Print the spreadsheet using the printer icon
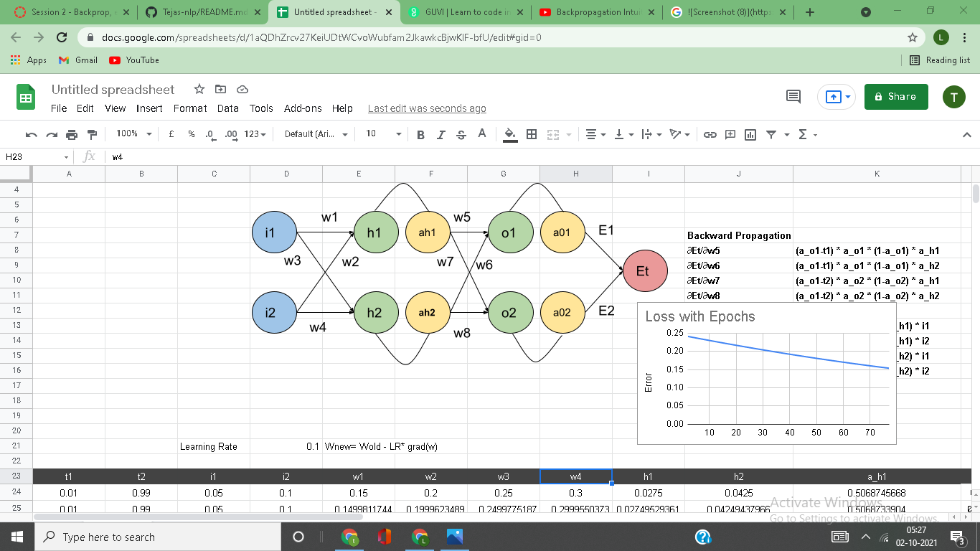The height and width of the screenshot is (551, 980). (71, 134)
